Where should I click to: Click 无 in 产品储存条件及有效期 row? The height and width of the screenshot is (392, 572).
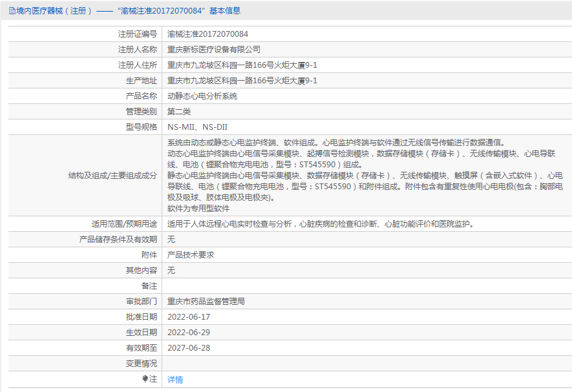(x=171, y=239)
